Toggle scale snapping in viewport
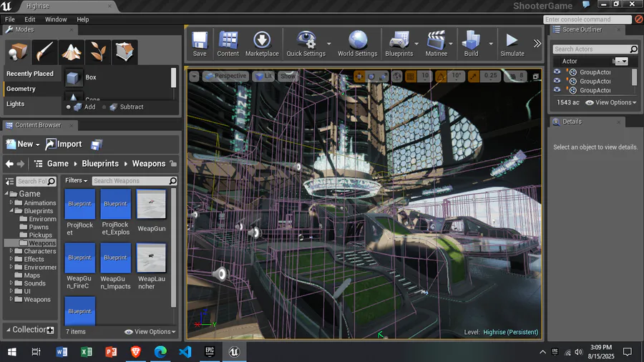 click(474, 77)
